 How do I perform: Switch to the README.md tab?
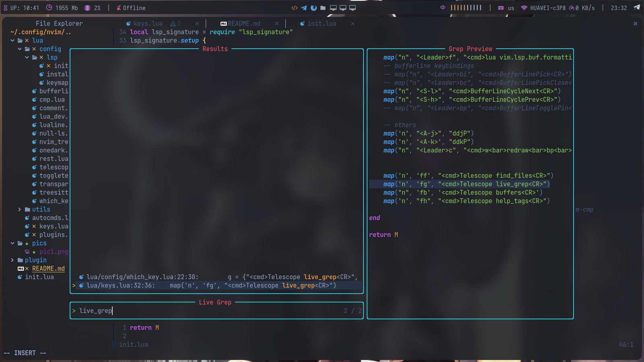pos(244,24)
